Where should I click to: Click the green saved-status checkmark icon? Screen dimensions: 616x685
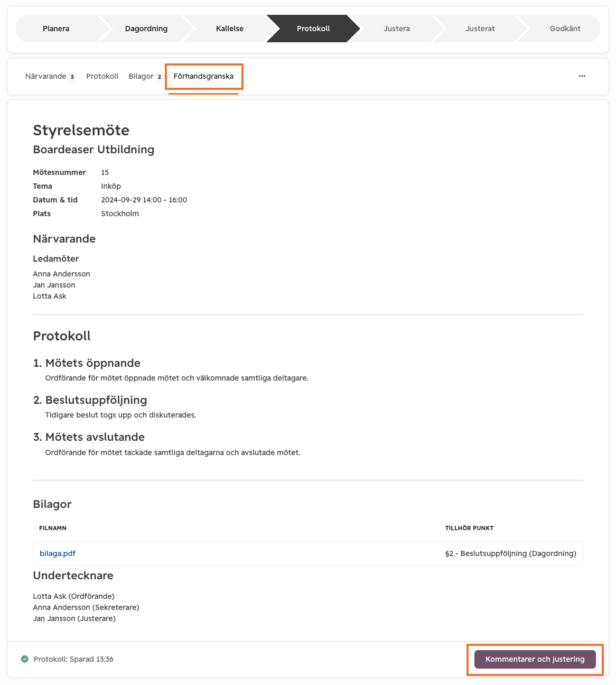[x=24, y=659]
